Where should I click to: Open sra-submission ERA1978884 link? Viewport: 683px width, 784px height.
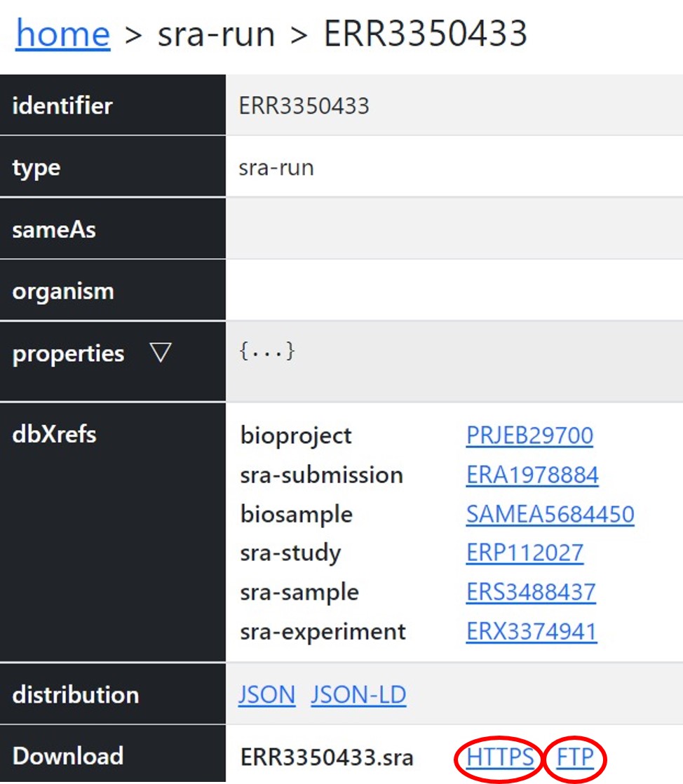(x=532, y=475)
